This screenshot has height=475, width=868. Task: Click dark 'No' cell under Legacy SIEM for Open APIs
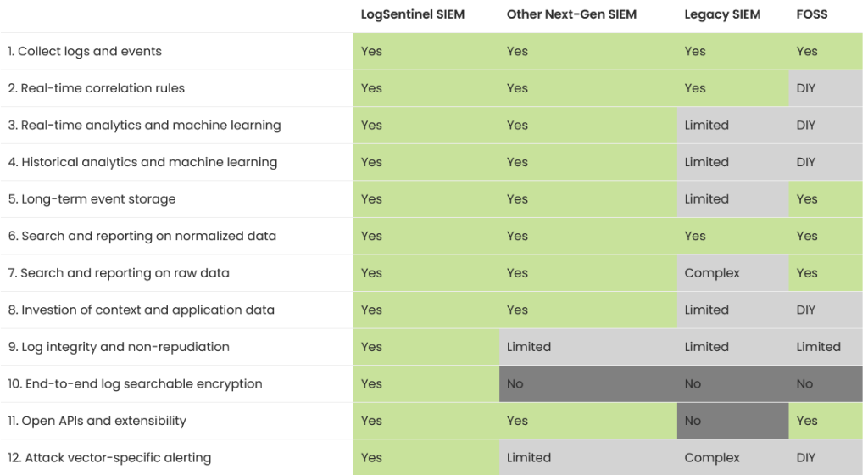click(732, 421)
